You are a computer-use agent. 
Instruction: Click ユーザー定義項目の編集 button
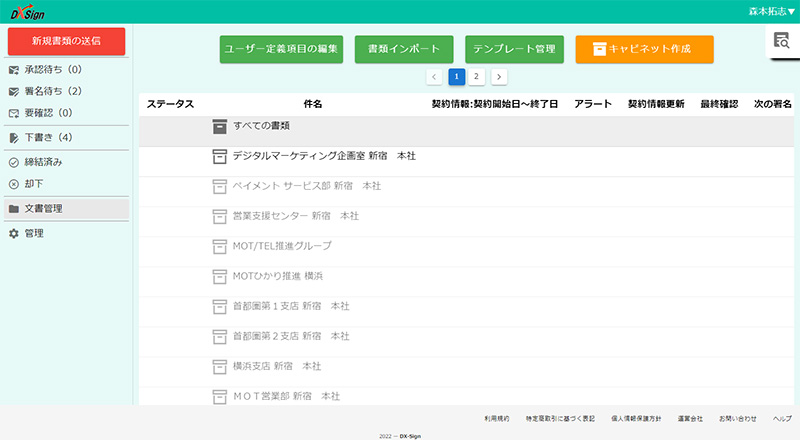[281, 49]
